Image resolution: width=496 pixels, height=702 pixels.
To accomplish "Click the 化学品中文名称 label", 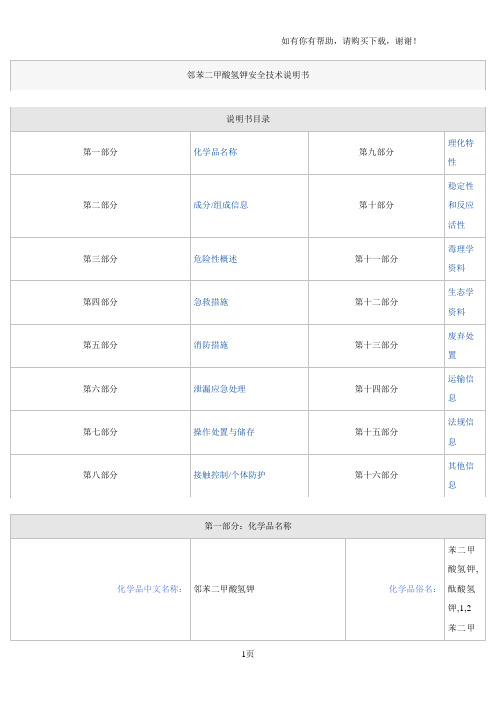I will point(150,589).
